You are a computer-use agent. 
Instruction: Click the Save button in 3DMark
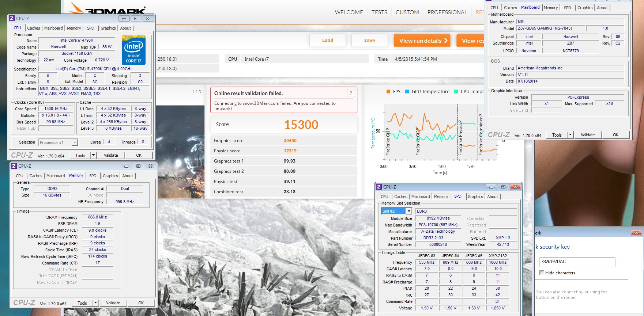369,41
